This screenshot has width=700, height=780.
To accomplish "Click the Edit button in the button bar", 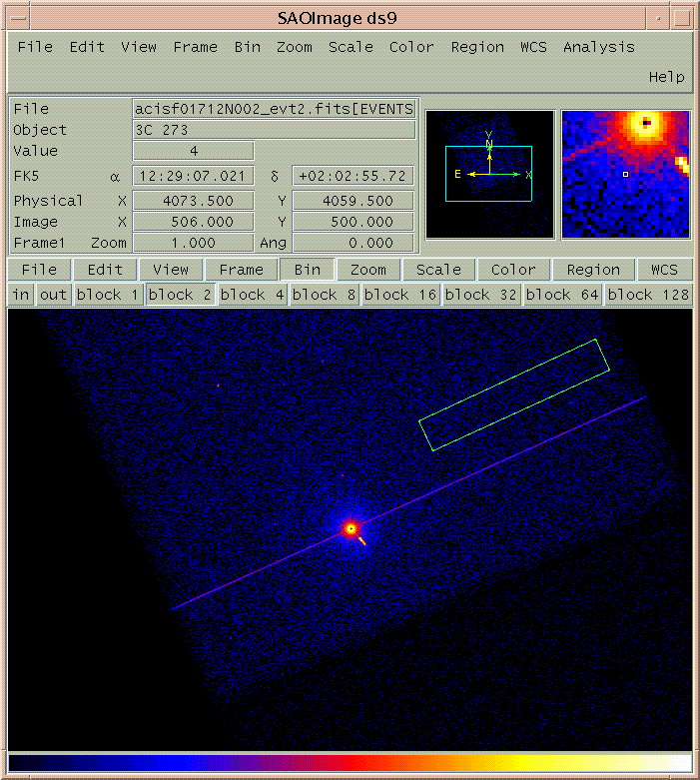I will pyautogui.click(x=105, y=270).
